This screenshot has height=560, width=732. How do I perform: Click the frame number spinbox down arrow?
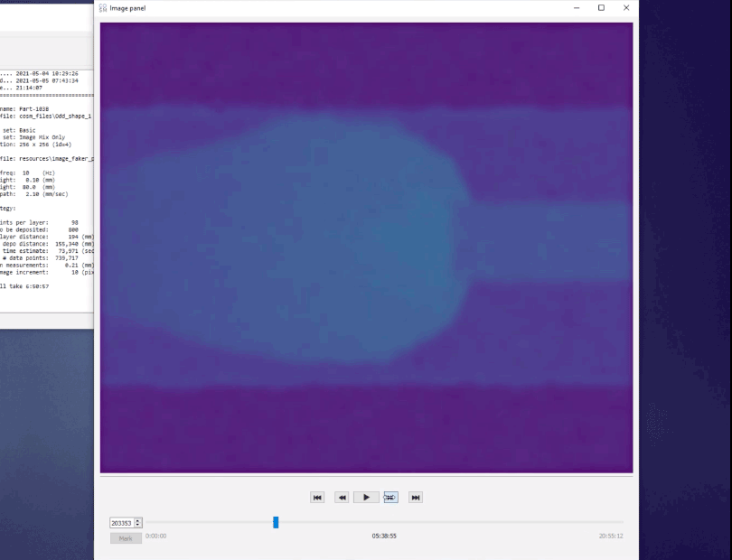pyautogui.click(x=138, y=525)
